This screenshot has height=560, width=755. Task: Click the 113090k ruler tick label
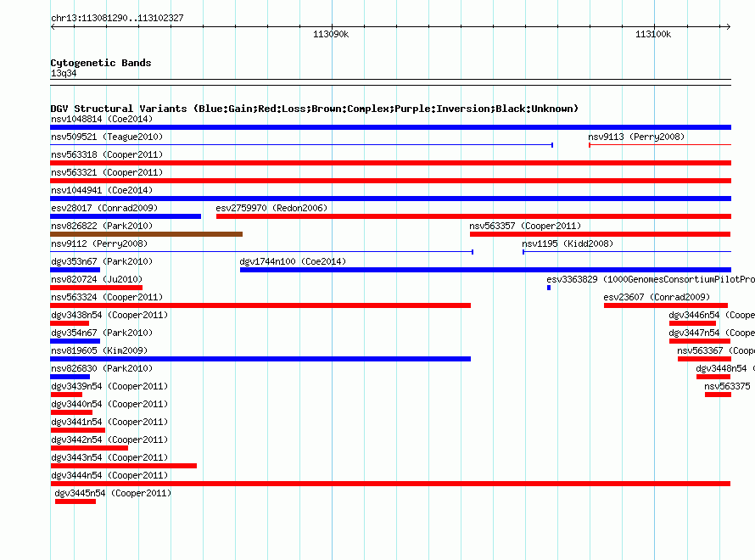[x=331, y=34]
